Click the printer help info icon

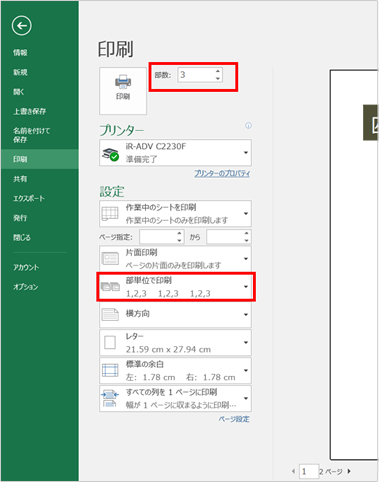click(248, 126)
